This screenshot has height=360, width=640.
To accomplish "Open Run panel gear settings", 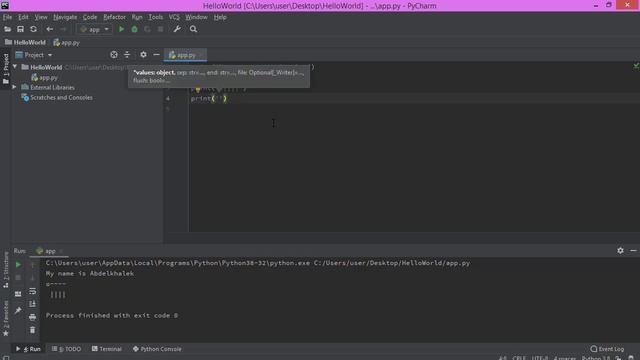I will coord(620,251).
